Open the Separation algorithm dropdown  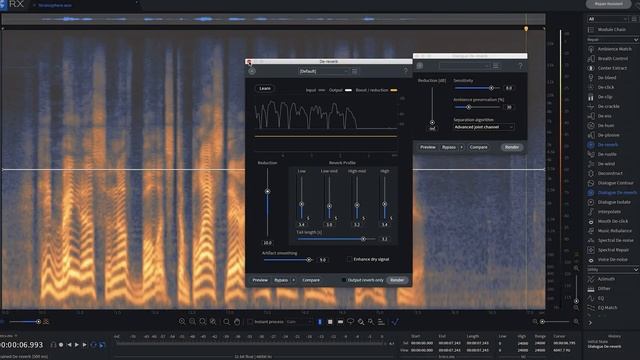tap(484, 127)
